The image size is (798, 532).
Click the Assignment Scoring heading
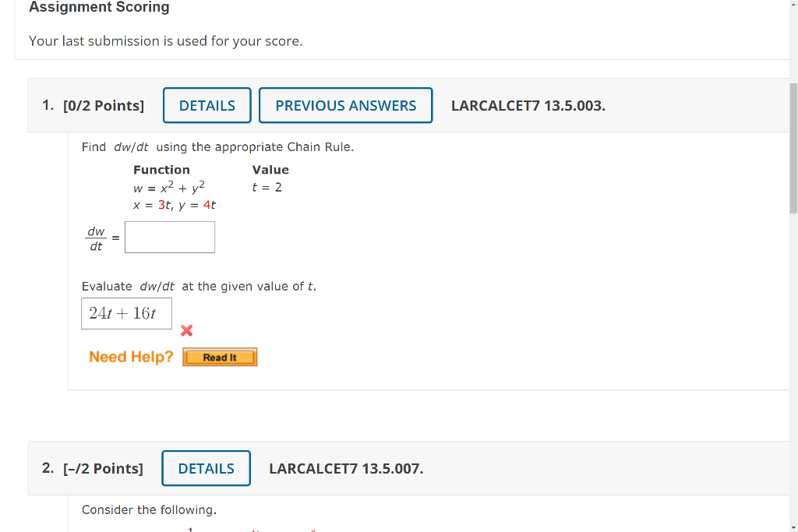click(x=98, y=7)
